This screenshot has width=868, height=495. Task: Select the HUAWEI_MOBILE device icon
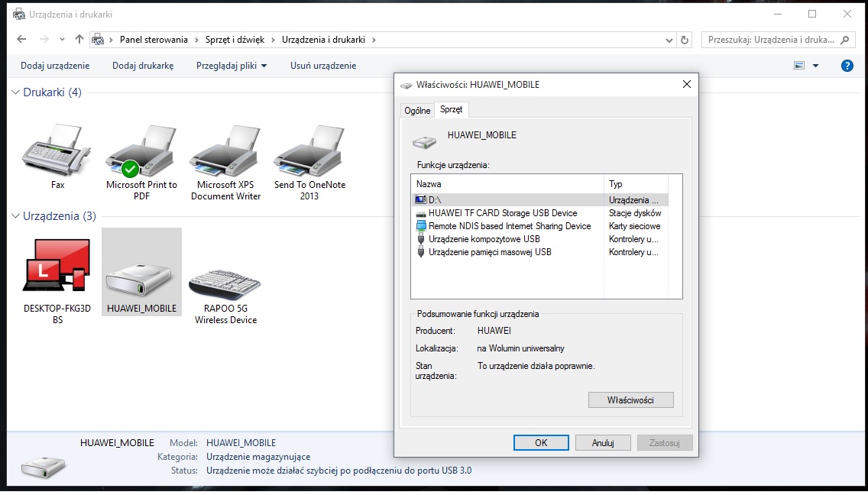141,273
